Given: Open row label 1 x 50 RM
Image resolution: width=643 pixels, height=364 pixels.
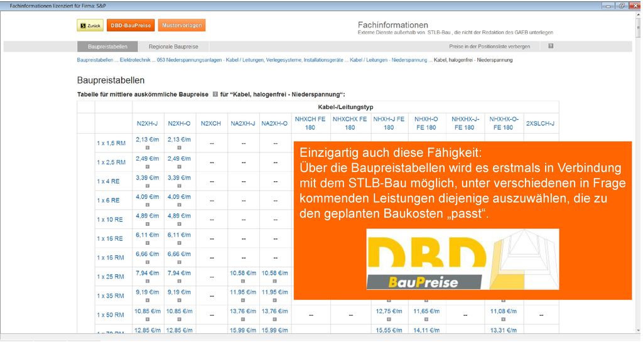Looking at the screenshot, I should pos(111,315).
